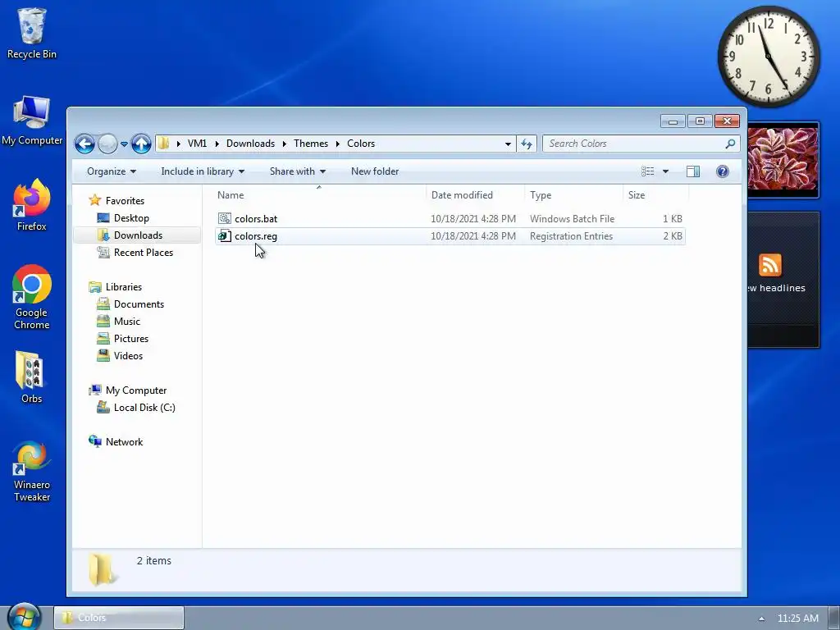Click the slideshow picture gadget

tap(783, 159)
